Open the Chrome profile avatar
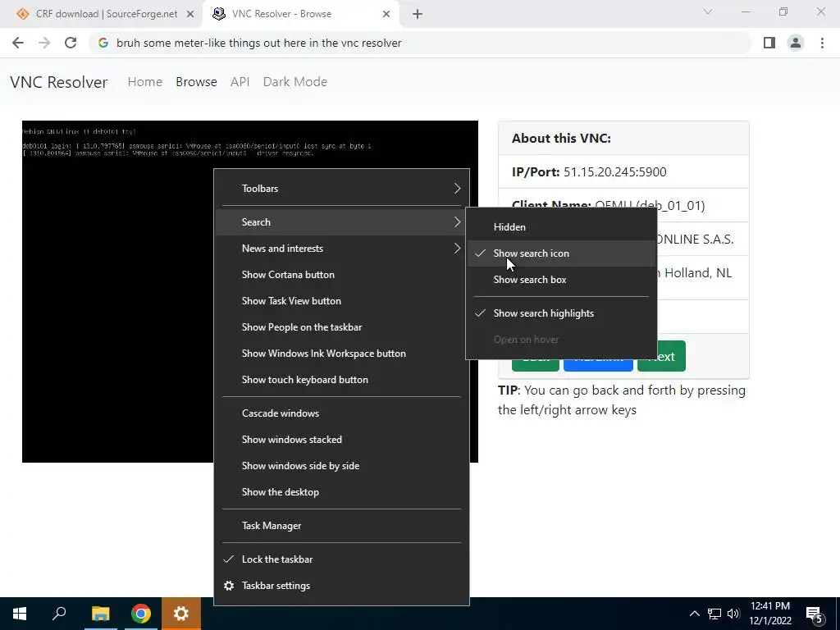The height and width of the screenshot is (630, 840). pyautogui.click(x=796, y=43)
